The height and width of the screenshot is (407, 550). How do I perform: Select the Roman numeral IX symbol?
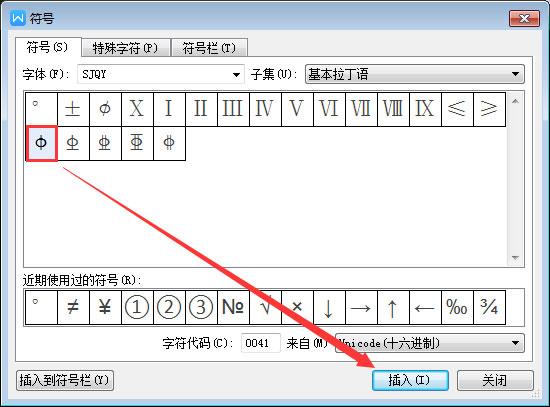425,109
